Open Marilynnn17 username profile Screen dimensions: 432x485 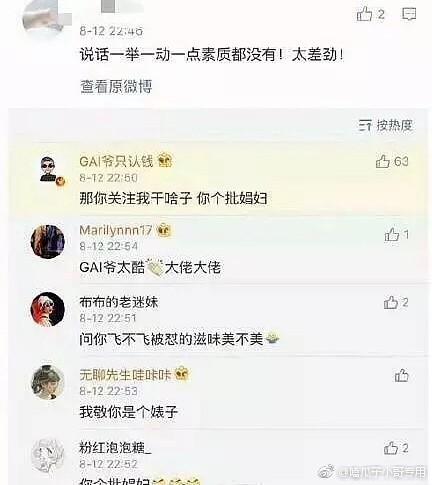[x=116, y=230]
